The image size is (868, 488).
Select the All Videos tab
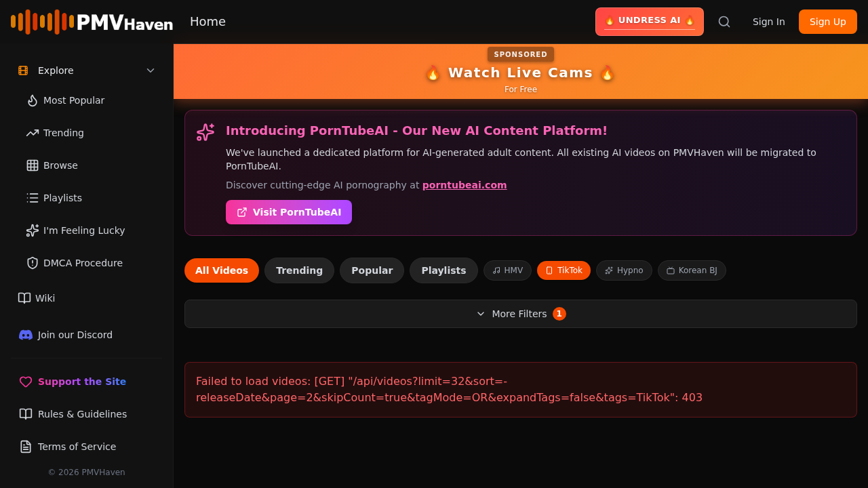click(x=222, y=270)
